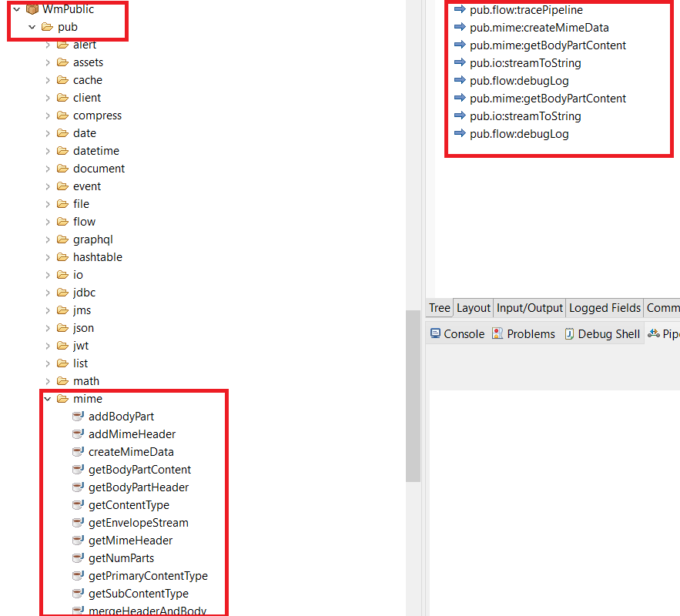Screen dimensions: 680x616
Task: Click the getNumParts service icon
Action: [x=78, y=557]
